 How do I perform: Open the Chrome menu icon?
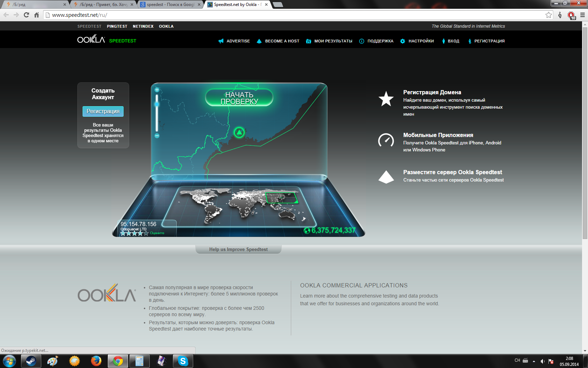click(582, 15)
